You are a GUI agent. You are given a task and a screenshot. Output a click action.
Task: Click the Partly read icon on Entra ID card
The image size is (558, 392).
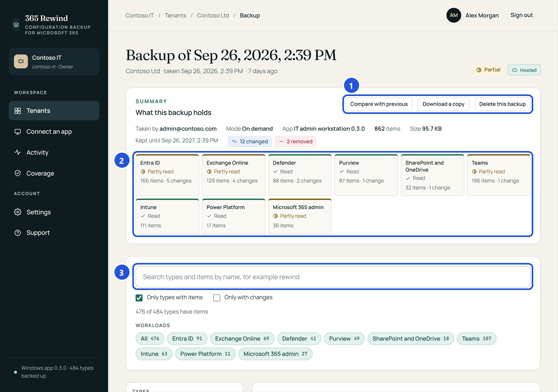143,172
